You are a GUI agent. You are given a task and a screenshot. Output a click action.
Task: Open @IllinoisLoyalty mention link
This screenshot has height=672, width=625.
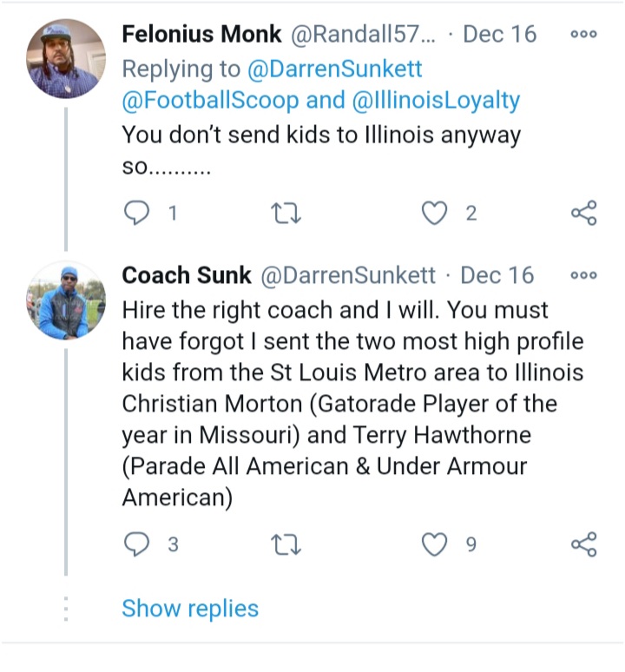click(436, 101)
